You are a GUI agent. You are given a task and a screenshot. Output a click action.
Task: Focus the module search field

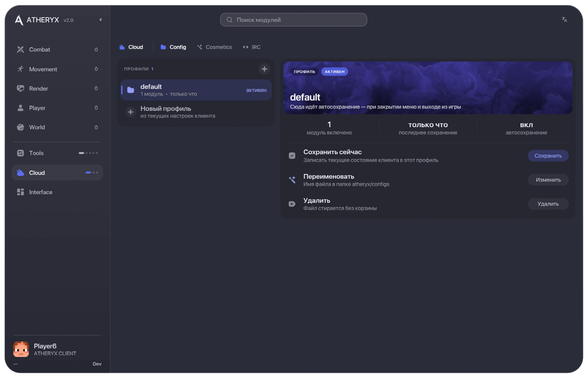[294, 20]
